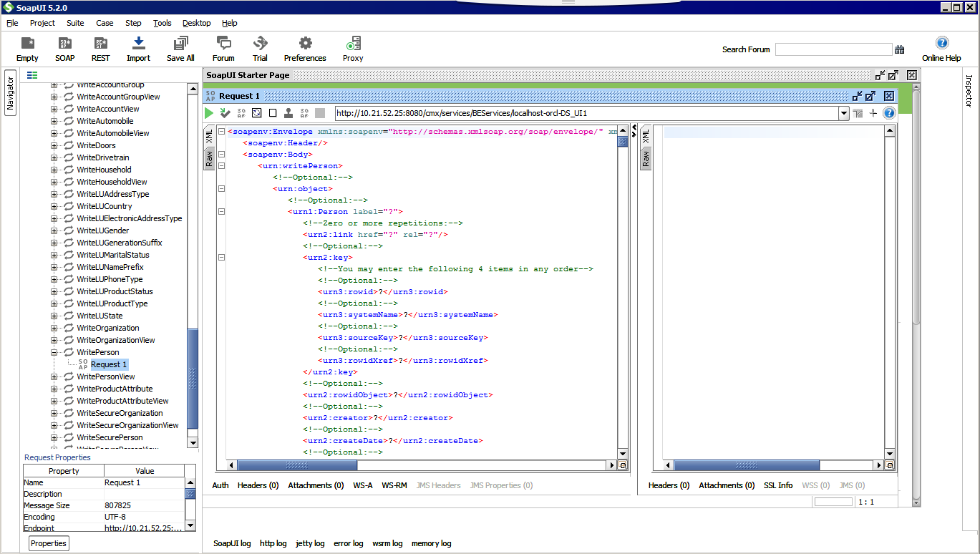Screen dimensions: 980x554
Task: Collapse the WritePerson tree node
Action: point(54,352)
